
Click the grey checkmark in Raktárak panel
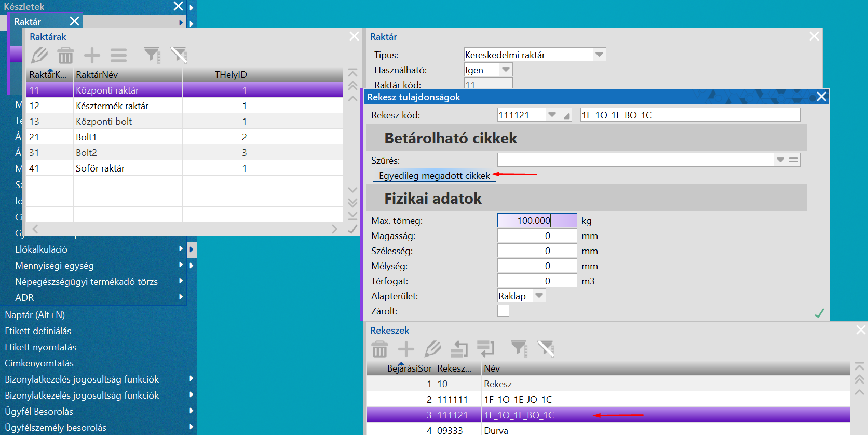[x=352, y=229]
